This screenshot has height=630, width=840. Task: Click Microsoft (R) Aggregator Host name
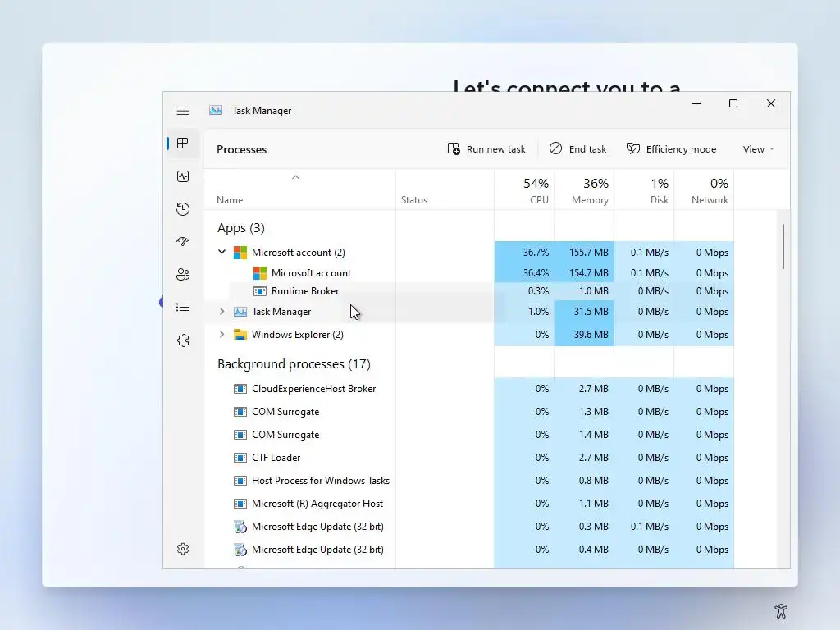click(x=317, y=504)
